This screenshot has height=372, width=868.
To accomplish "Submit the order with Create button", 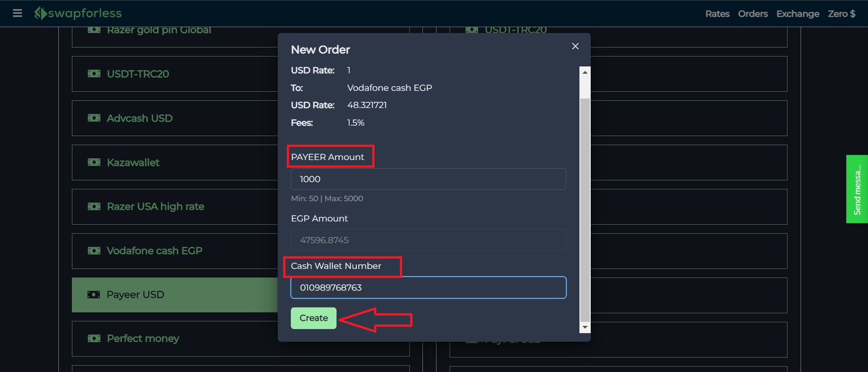I will pyautogui.click(x=313, y=318).
